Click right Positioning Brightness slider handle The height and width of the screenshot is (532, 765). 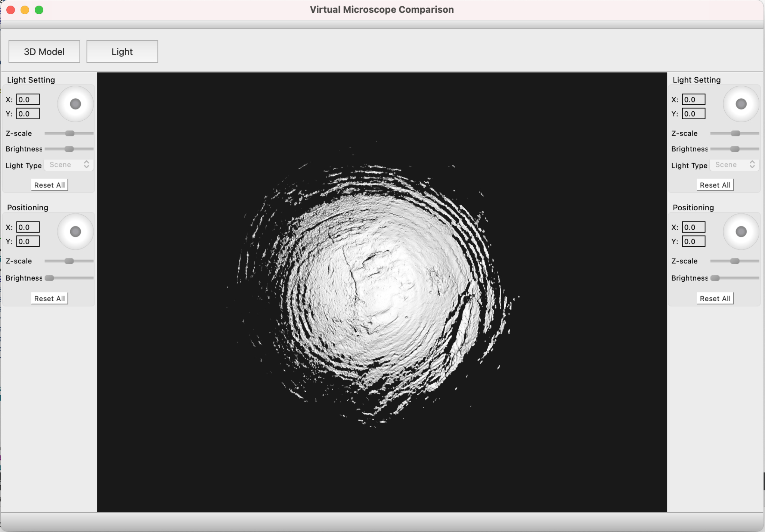[715, 278]
